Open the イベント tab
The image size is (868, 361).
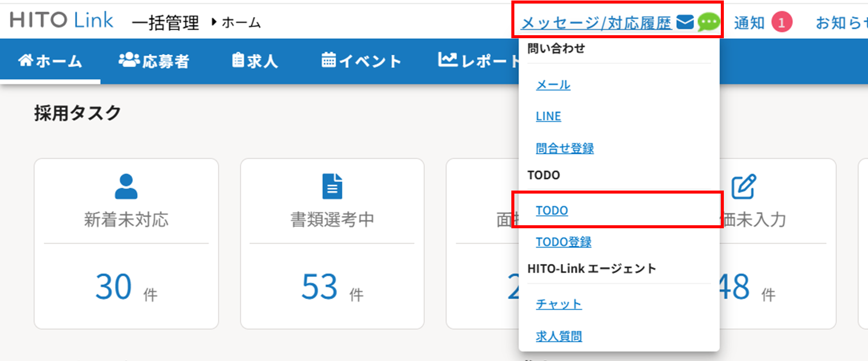pos(361,61)
